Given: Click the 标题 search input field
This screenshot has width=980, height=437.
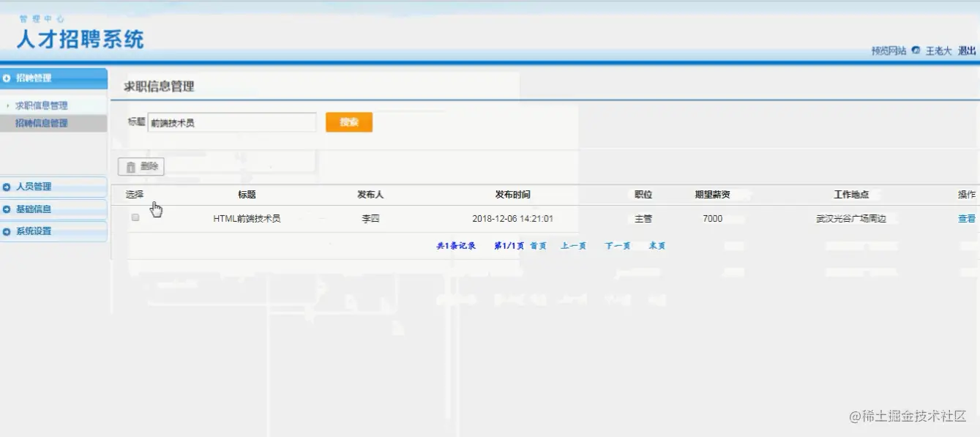Looking at the screenshot, I should (232, 122).
